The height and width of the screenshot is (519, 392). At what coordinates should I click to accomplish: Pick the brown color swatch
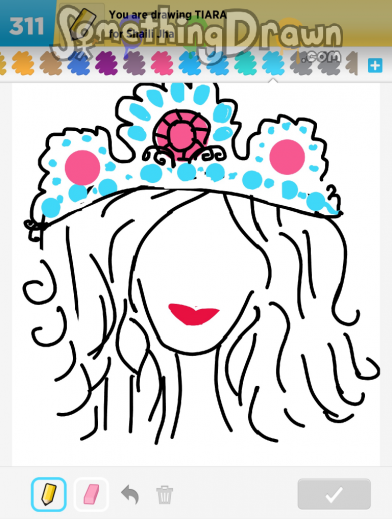click(51, 63)
